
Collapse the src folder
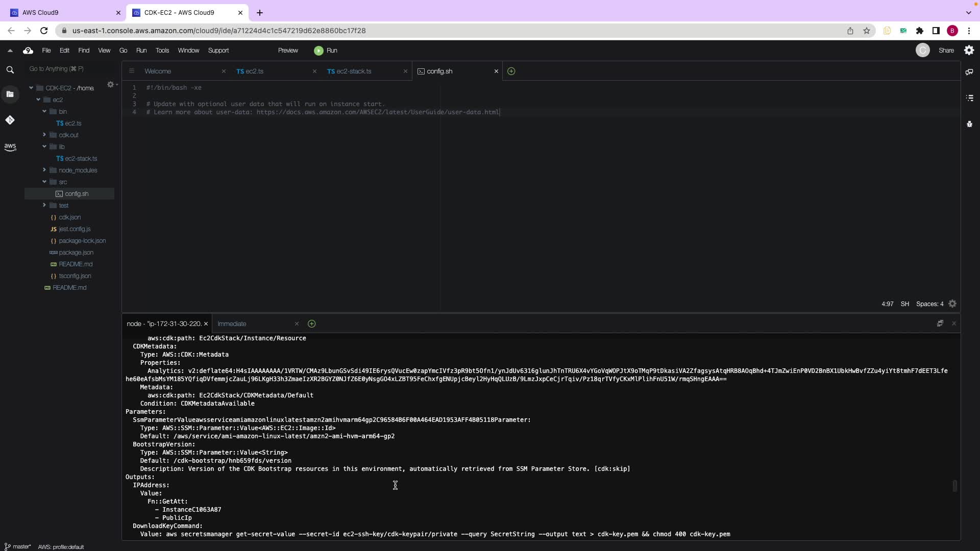(x=44, y=182)
